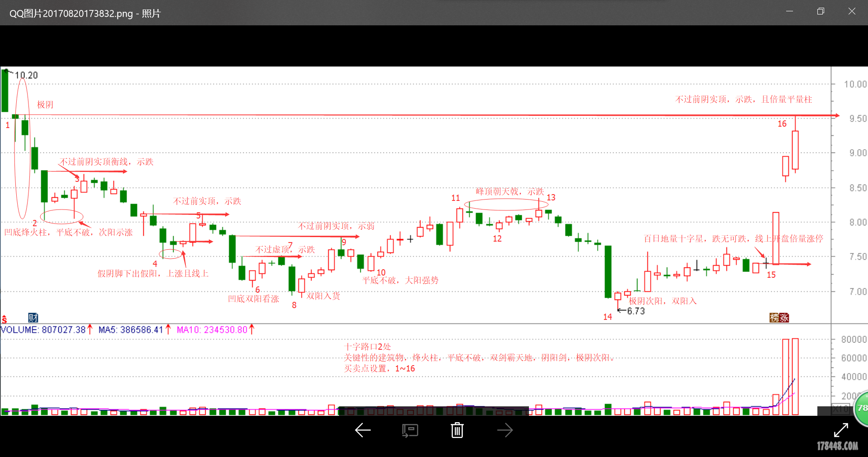Click the 7.50 price axis label
868x457 pixels.
pyautogui.click(x=858, y=257)
